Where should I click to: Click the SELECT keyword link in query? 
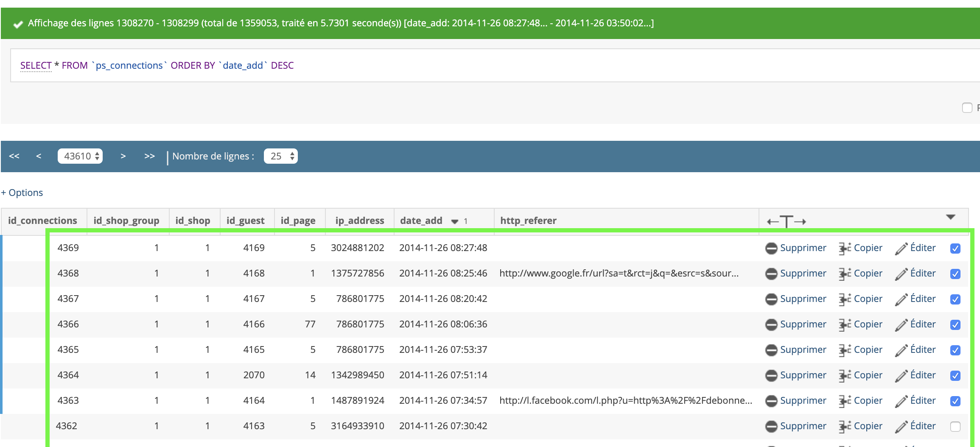coord(36,65)
